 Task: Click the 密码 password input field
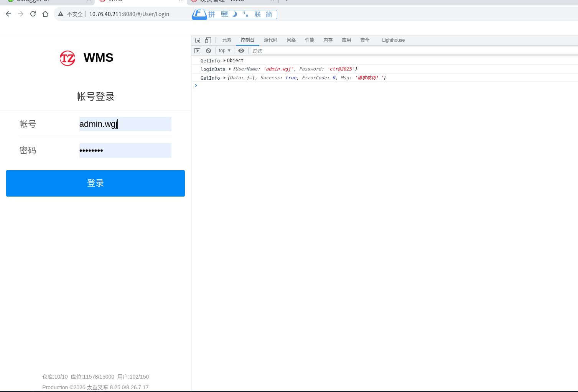point(125,151)
